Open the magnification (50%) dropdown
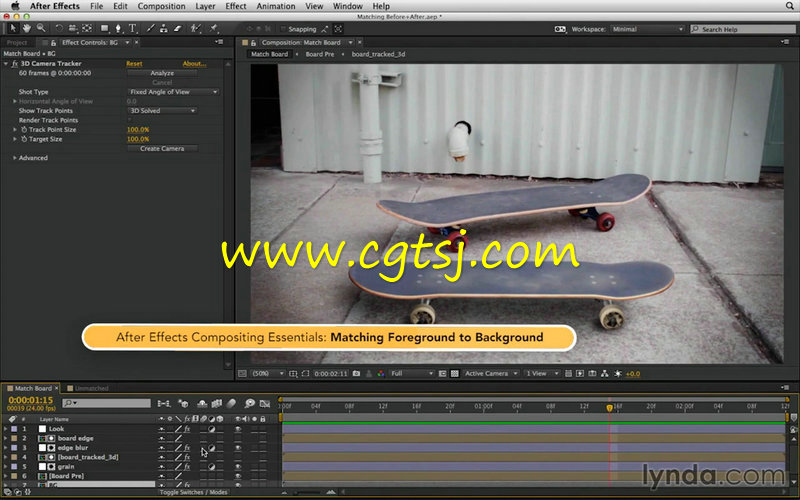The image size is (800, 500). [268, 373]
